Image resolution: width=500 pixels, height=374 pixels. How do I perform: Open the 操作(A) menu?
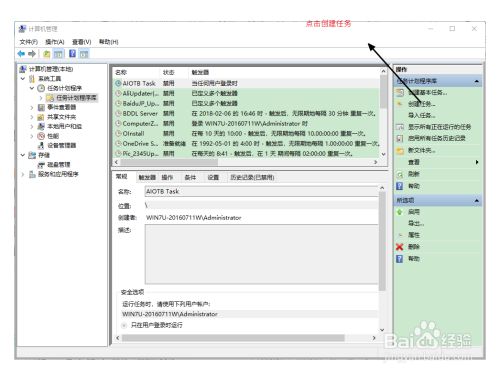coord(54,42)
